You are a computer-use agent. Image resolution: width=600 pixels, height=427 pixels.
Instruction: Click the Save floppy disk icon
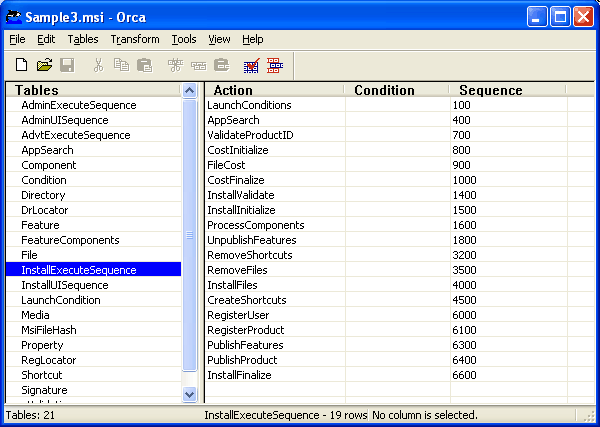pos(67,65)
